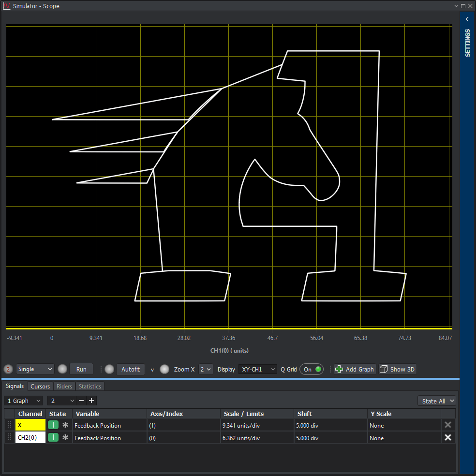Image resolution: width=476 pixels, height=476 pixels.
Task: Open the State All dropdown
Action: [x=436, y=401]
